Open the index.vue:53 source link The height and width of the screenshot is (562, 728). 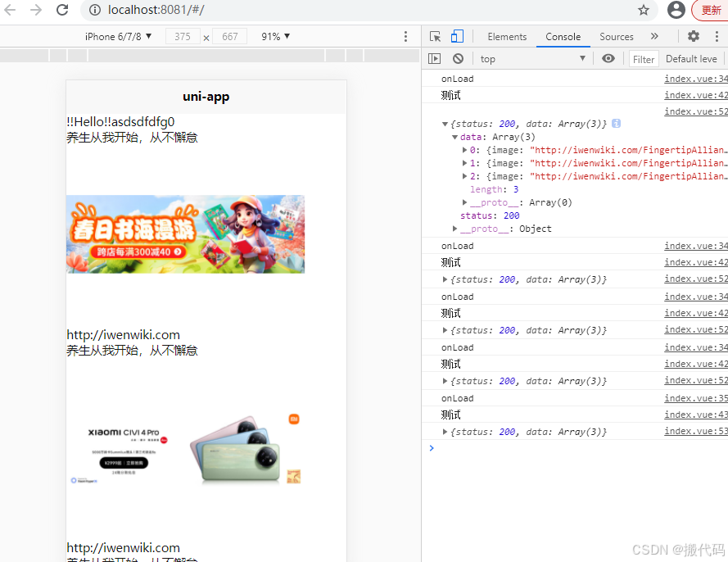(x=695, y=431)
